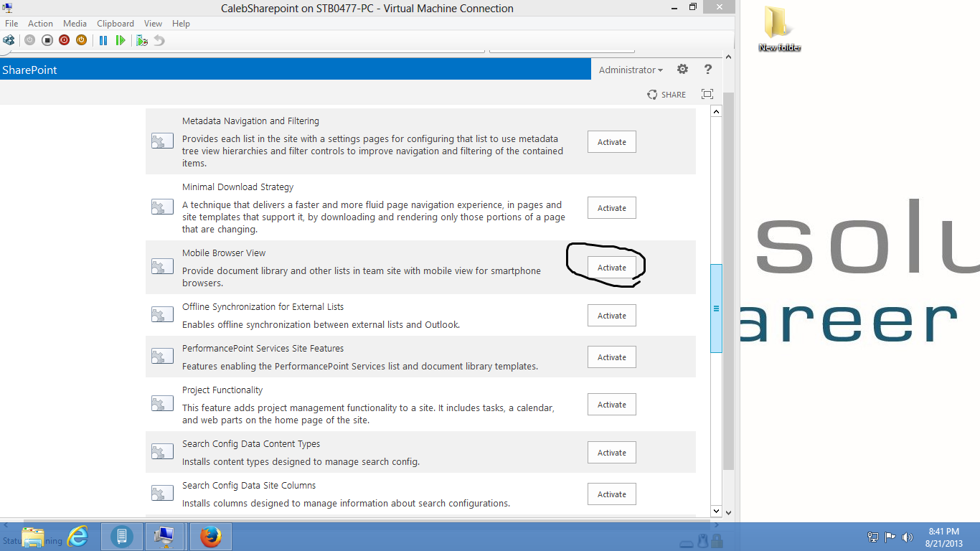The height and width of the screenshot is (551, 980).
Task: Open the Hyper-V Manager taskbar button
Action: pos(121,537)
